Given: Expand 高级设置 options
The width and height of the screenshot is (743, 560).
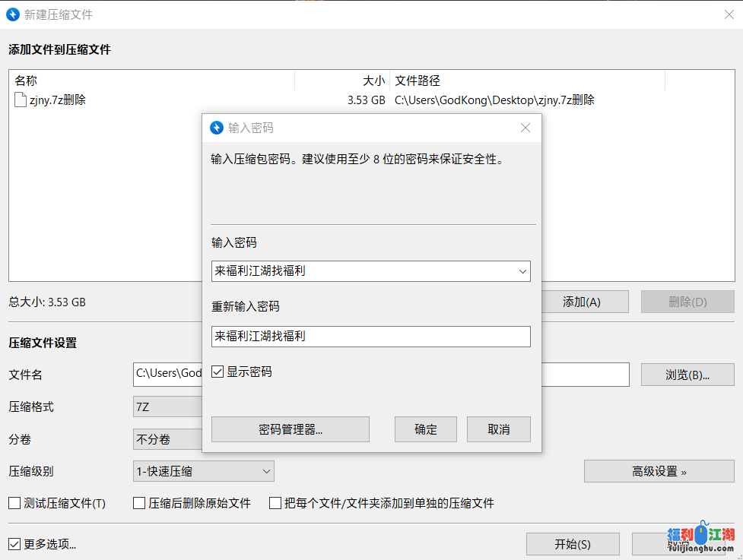Looking at the screenshot, I should tap(659, 471).
